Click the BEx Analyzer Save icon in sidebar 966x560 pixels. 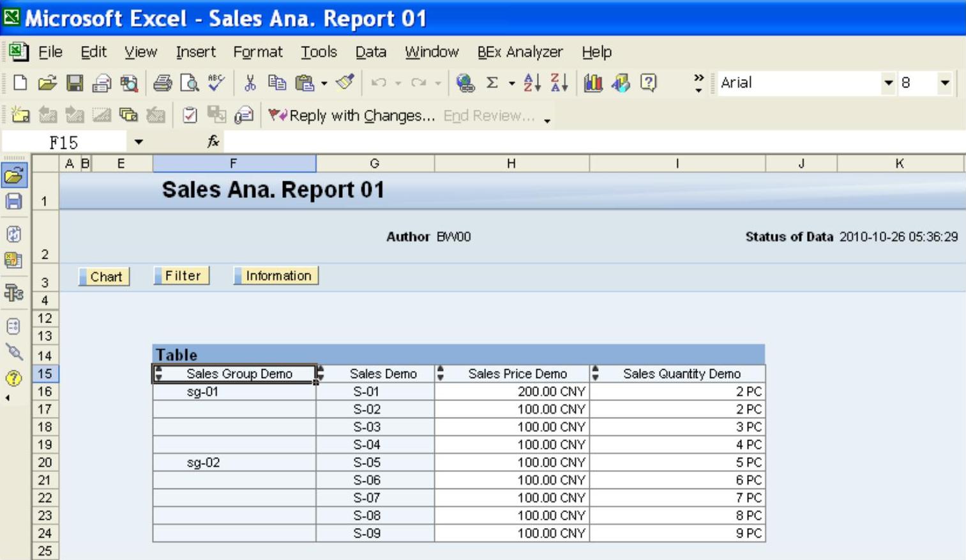tap(14, 202)
